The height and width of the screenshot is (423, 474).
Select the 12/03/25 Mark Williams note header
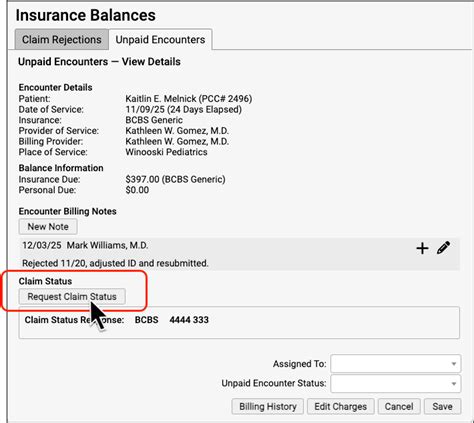point(85,246)
